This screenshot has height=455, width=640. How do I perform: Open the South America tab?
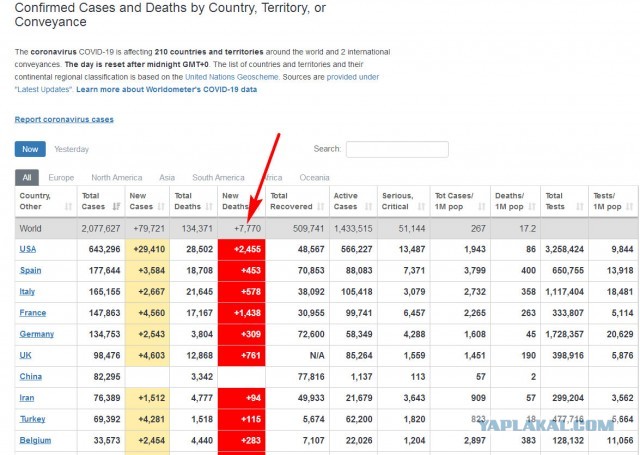point(218,178)
